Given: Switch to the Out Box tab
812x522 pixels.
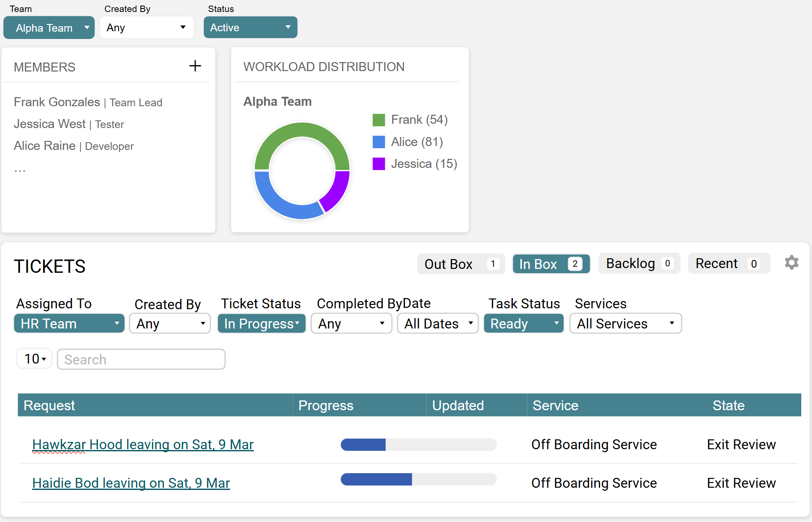Looking at the screenshot, I should [461, 264].
